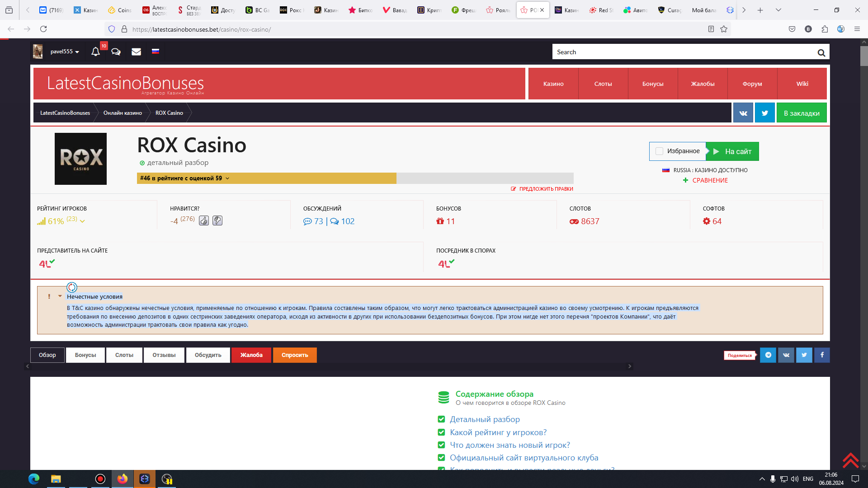Click the ПРЕДЛОЖИТЬ ПРАВКИ link
This screenshot has height=488, width=868.
(546, 189)
